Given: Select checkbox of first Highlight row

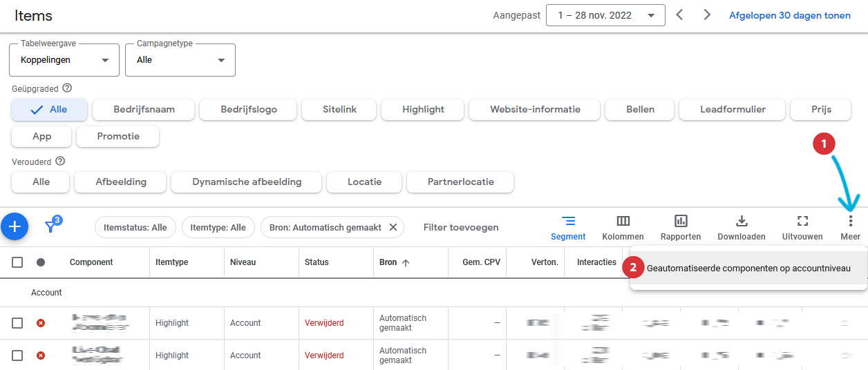Looking at the screenshot, I should [x=17, y=323].
